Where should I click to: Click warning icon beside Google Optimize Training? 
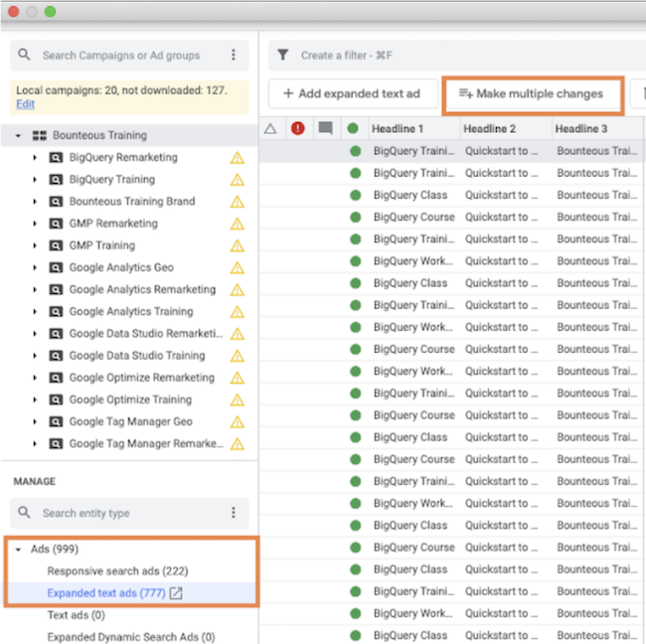pyautogui.click(x=238, y=401)
